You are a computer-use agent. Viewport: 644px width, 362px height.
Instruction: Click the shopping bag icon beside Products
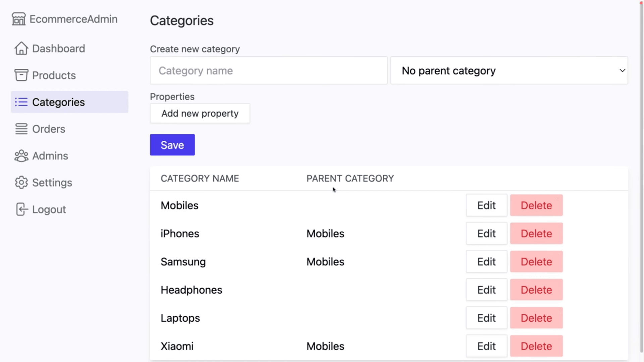21,75
